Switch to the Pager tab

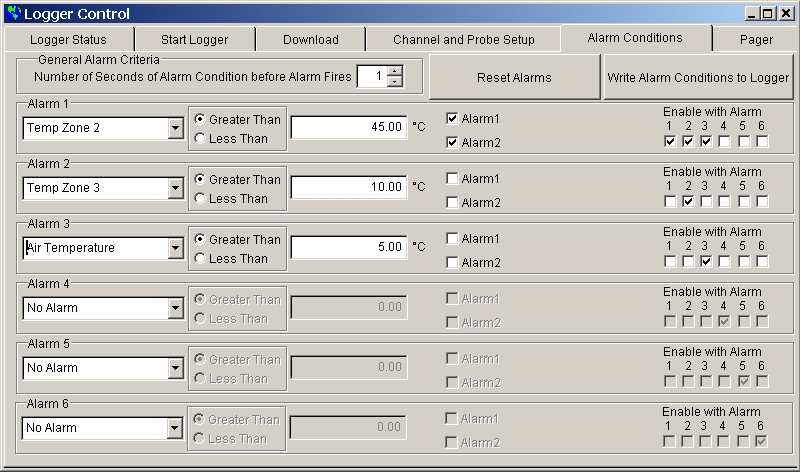pos(756,39)
